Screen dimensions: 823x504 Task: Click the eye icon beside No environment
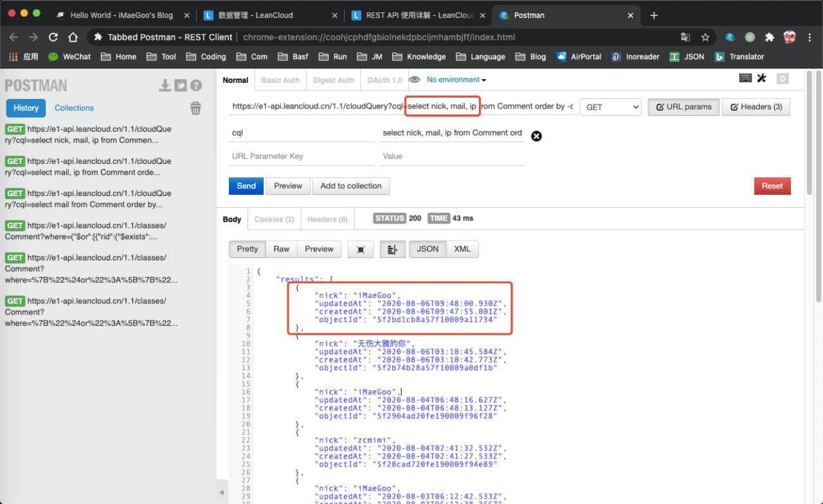(415, 80)
